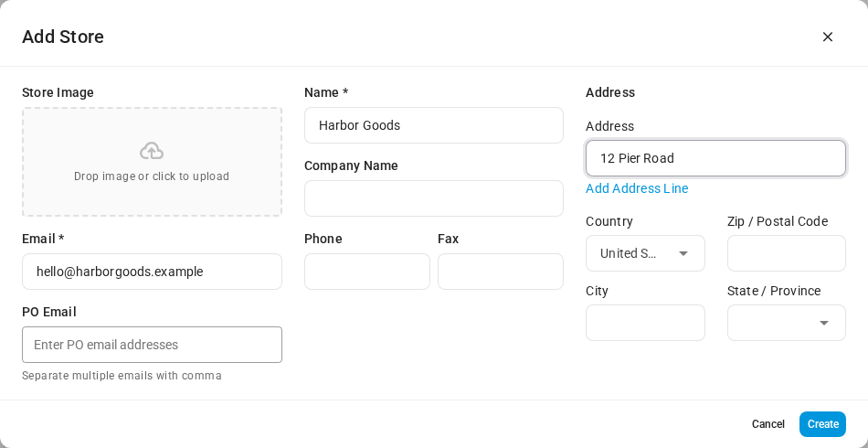Click the 'Add Store' dialog title
Screen dimensions: 868x448
click(62, 37)
